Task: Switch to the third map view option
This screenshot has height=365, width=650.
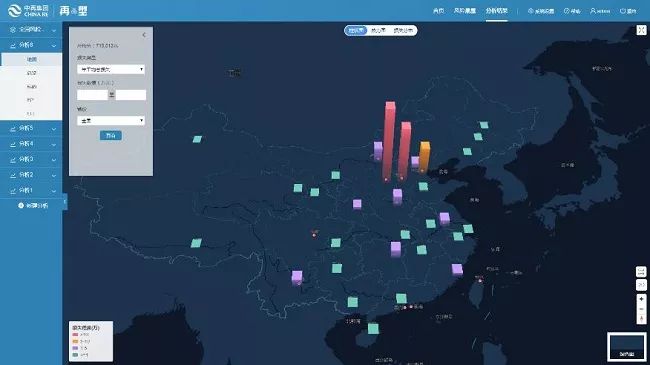Action: (x=403, y=30)
